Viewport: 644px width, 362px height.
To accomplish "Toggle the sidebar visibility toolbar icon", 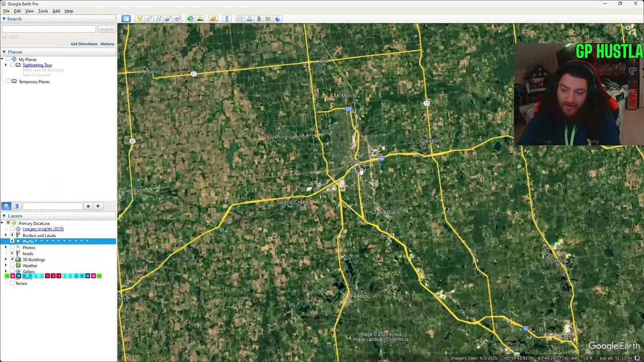I will pos(126,19).
